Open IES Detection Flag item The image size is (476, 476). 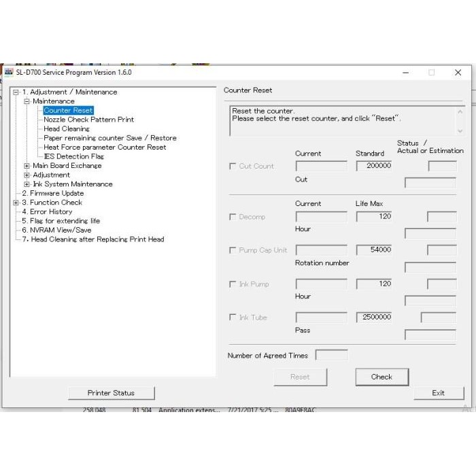tap(73, 156)
